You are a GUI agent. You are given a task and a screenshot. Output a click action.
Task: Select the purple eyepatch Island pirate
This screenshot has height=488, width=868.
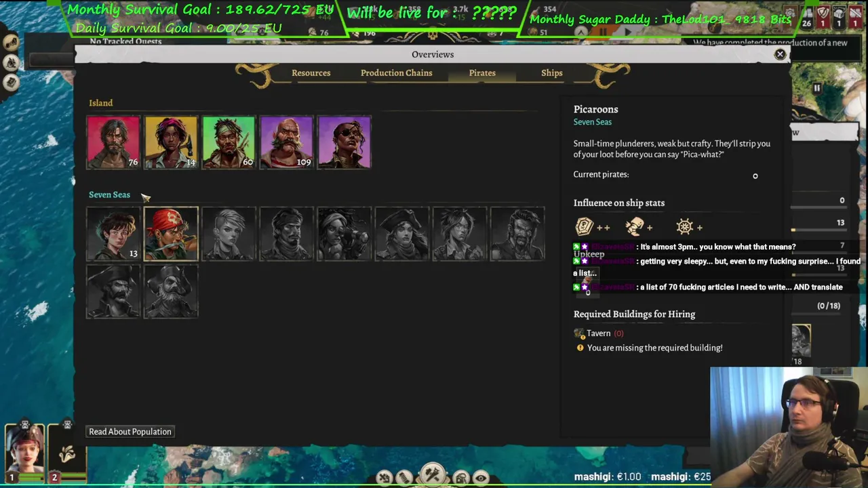(x=344, y=142)
